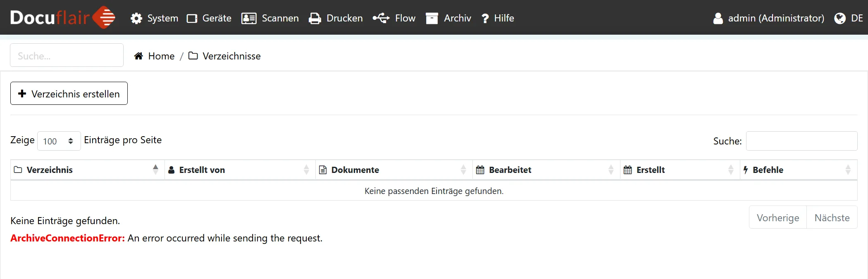This screenshot has width=868, height=279.
Task: Click the Drucken printer icon
Action: click(315, 19)
